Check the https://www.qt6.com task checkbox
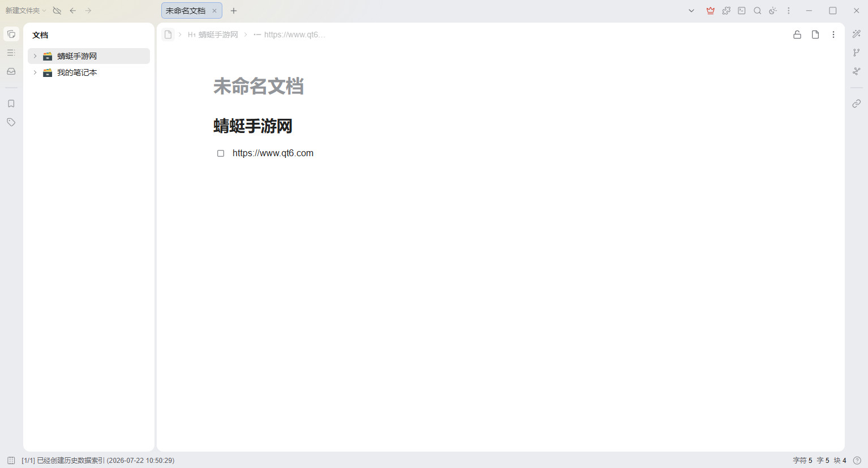 click(221, 153)
